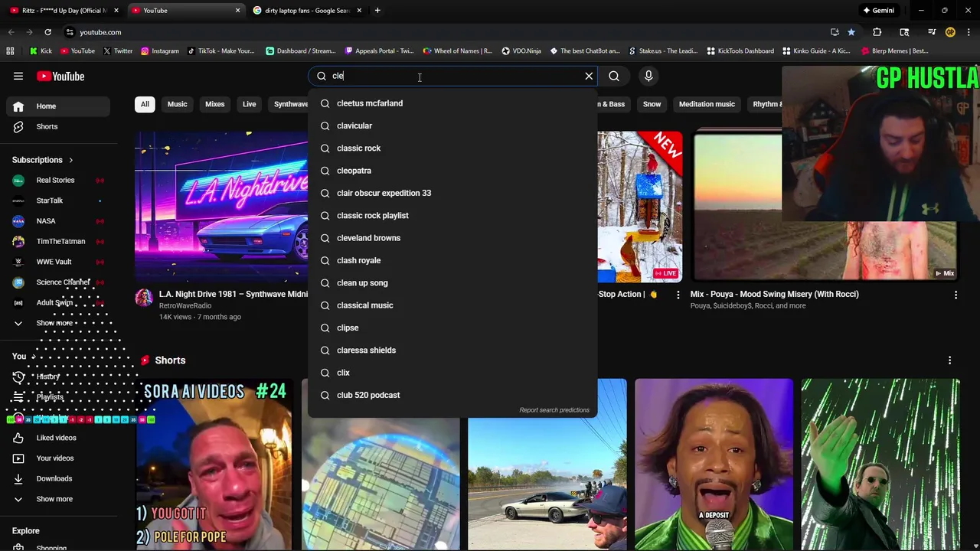This screenshot has width=980, height=551.
Task: Open more options for Pouya mix
Action: click(x=955, y=295)
